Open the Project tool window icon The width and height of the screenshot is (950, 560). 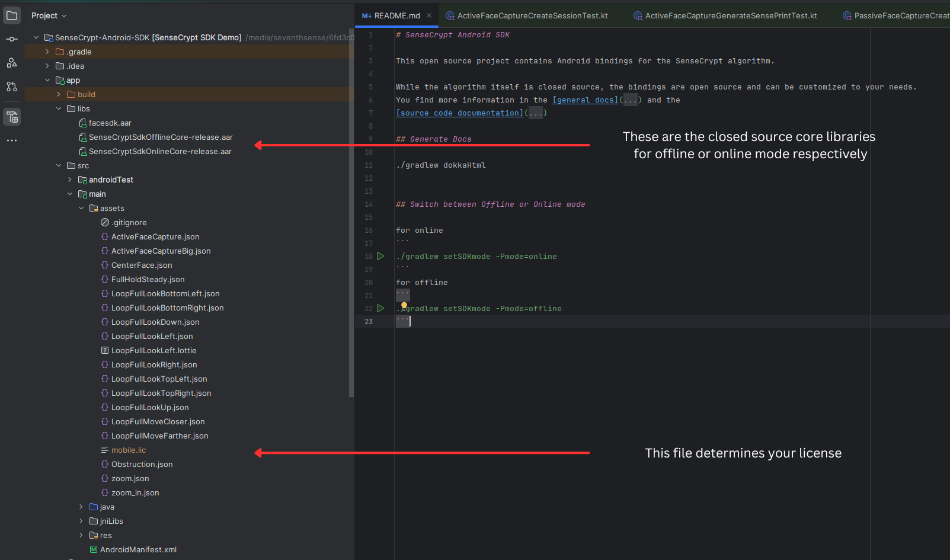pyautogui.click(x=12, y=15)
